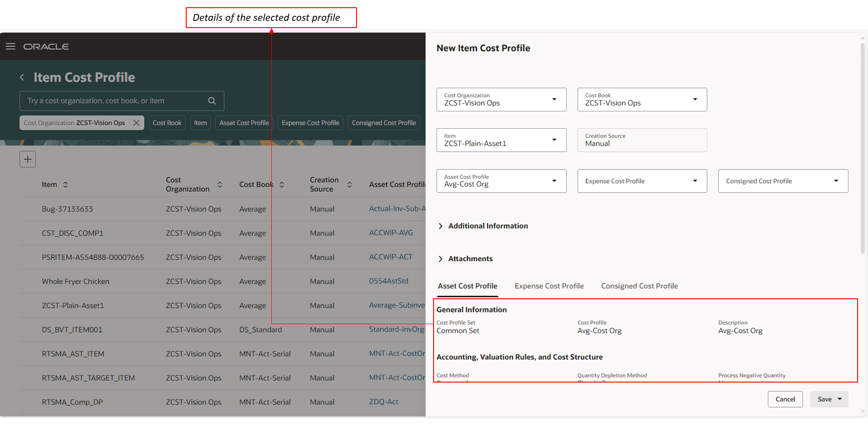Open the 0554AstStd link
The width and height of the screenshot is (868, 426).
coord(389,281)
